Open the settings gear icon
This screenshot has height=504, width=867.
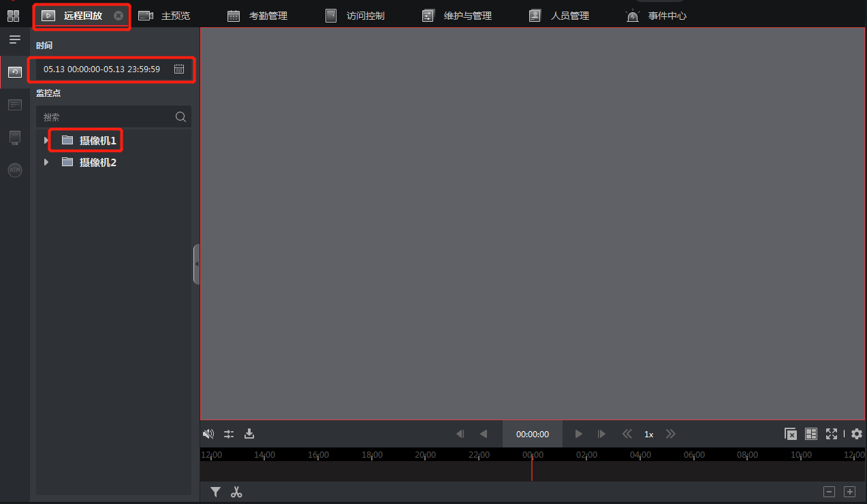click(x=857, y=434)
